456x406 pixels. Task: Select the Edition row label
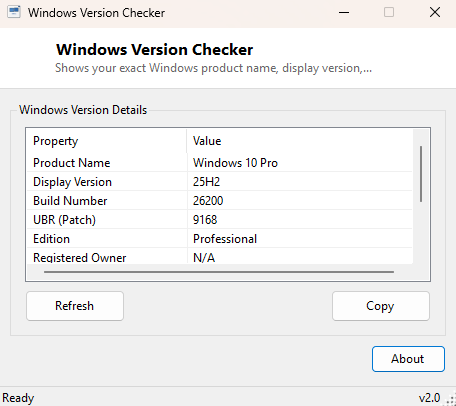pos(51,239)
